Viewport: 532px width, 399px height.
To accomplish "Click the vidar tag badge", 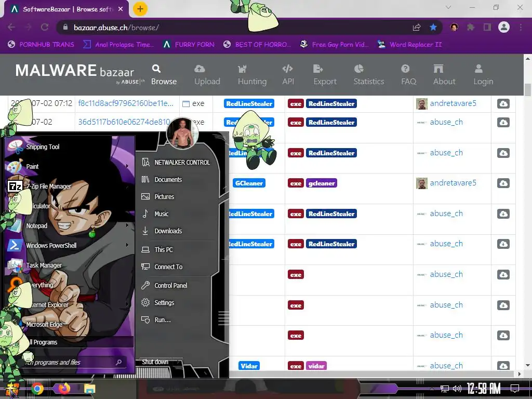I will (x=316, y=366).
